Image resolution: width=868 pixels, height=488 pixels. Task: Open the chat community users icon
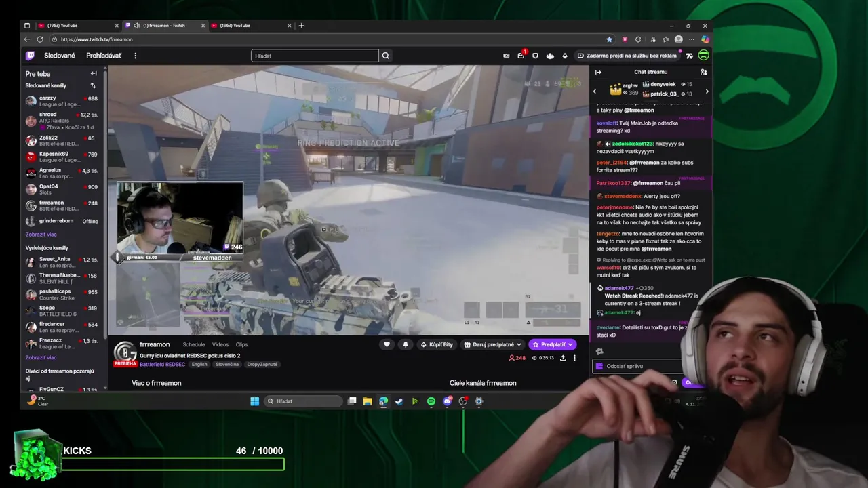[703, 72]
